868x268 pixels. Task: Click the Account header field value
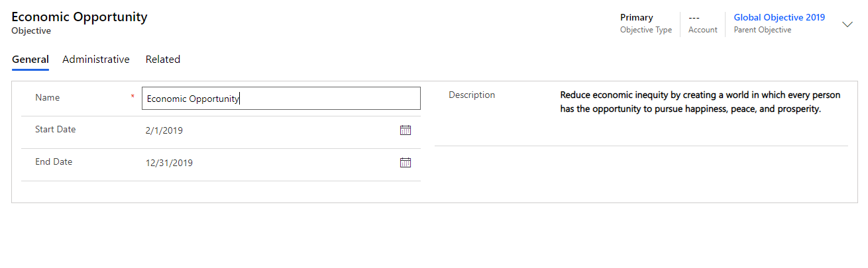click(694, 18)
